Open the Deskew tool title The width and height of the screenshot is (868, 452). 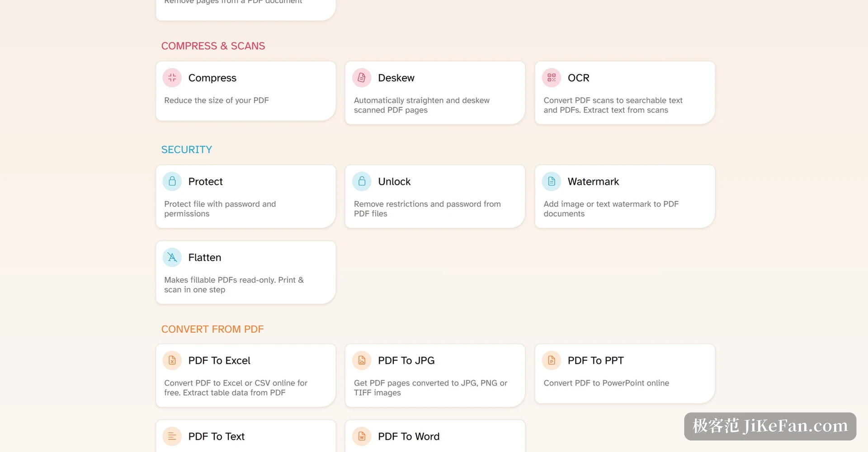coord(396,78)
